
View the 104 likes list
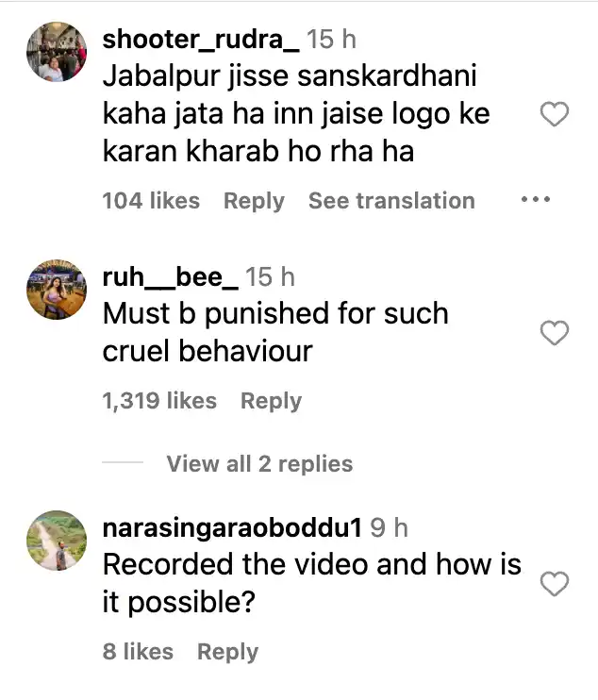click(151, 200)
